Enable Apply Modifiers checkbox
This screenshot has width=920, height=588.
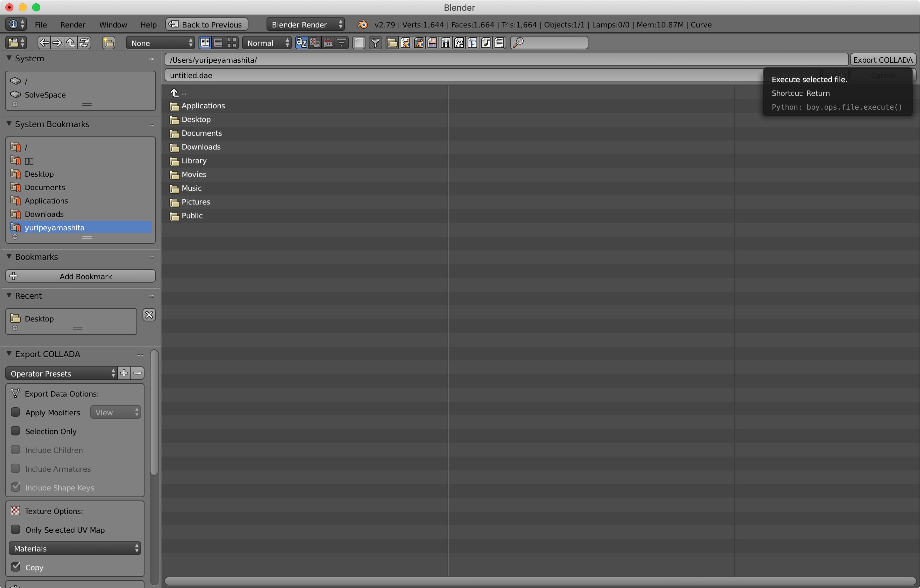pyautogui.click(x=16, y=412)
